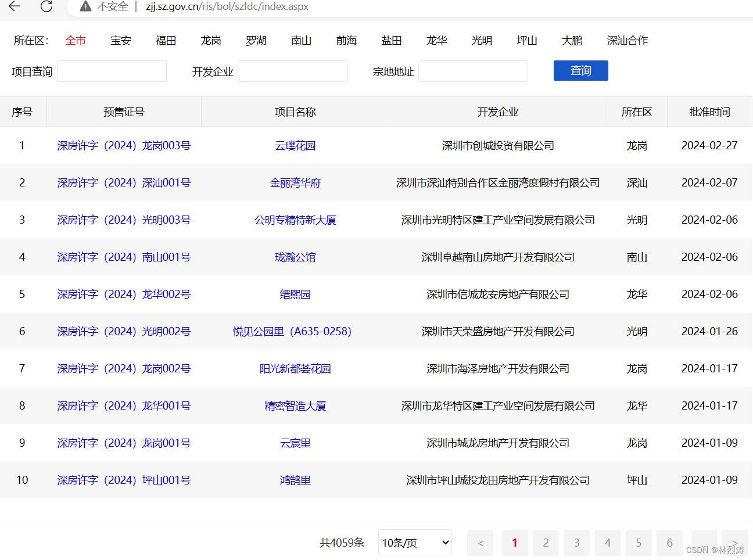The width and height of the screenshot is (753, 560).
Task: Filter by 前海 district
Action: click(347, 41)
